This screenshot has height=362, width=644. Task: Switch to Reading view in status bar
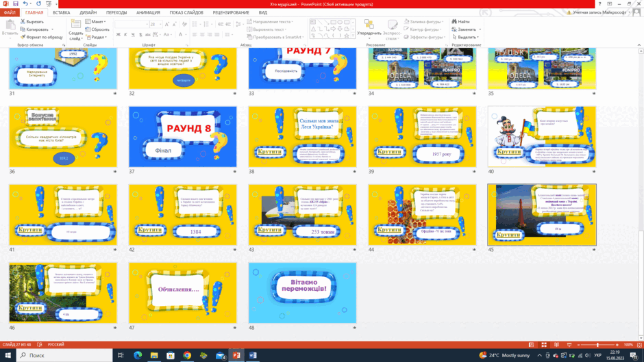tap(556, 345)
